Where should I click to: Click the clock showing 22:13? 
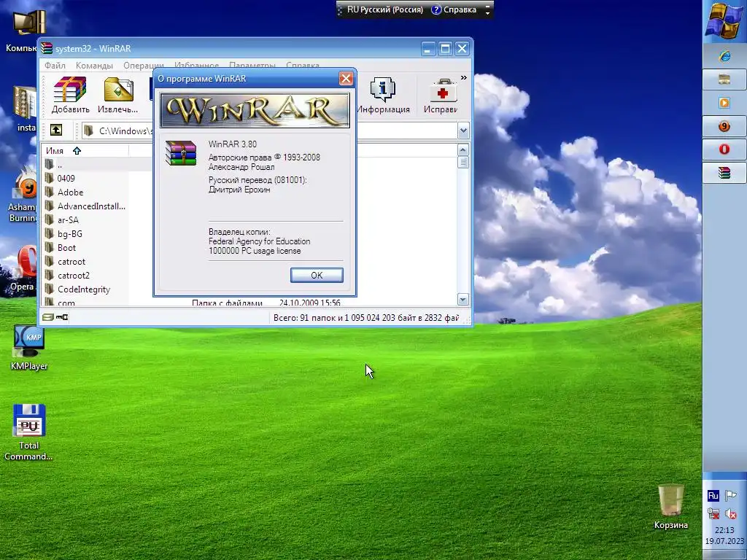[x=724, y=530]
